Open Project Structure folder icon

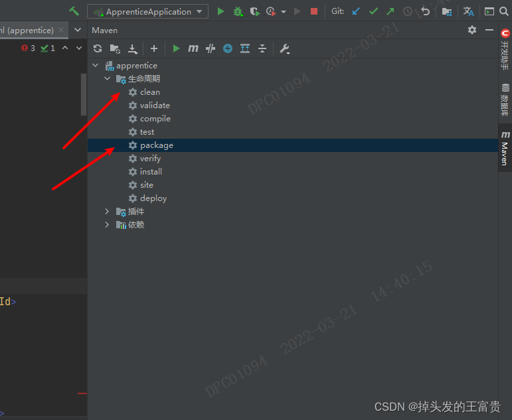446,12
